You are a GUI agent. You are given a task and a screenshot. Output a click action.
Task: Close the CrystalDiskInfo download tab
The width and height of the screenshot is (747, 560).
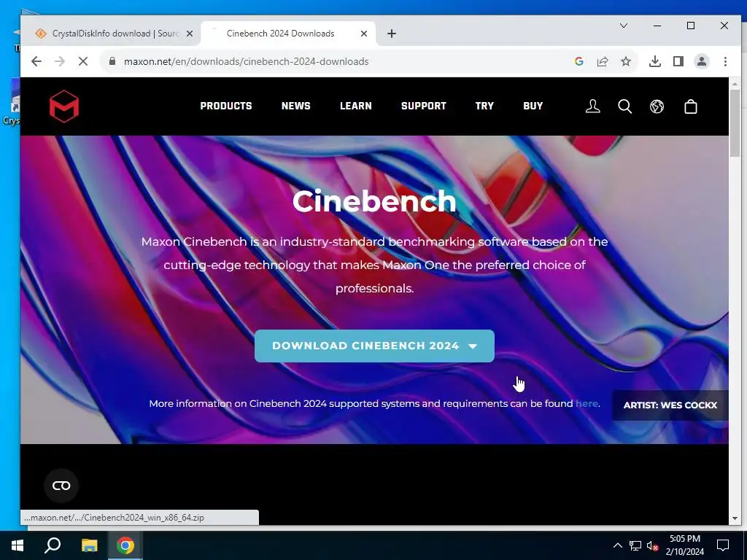[190, 34]
